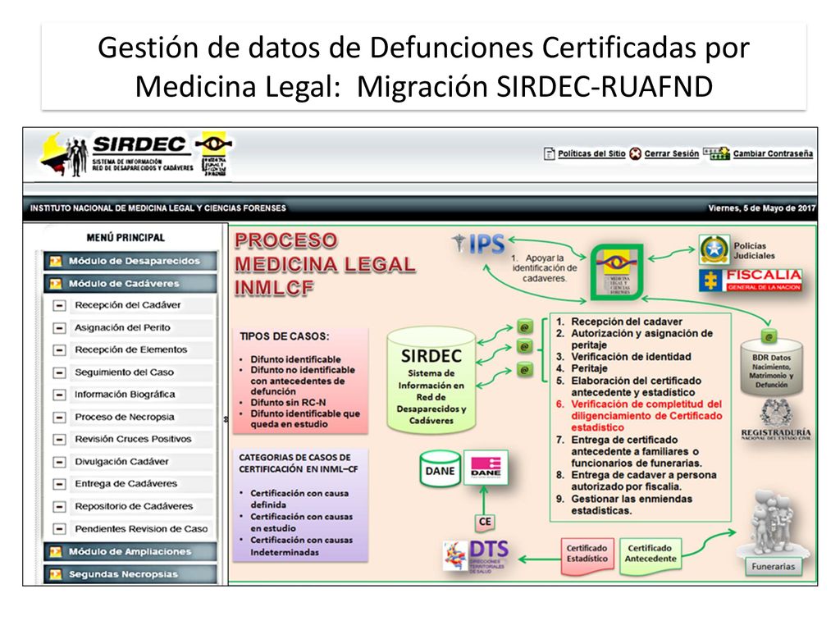
Task: Click Cerrar Sesión link
Action: [x=671, y=153]
